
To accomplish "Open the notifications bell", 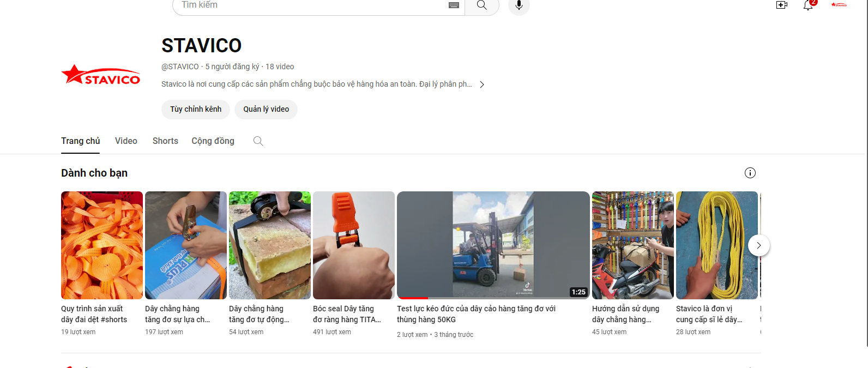I will (808, 5).
